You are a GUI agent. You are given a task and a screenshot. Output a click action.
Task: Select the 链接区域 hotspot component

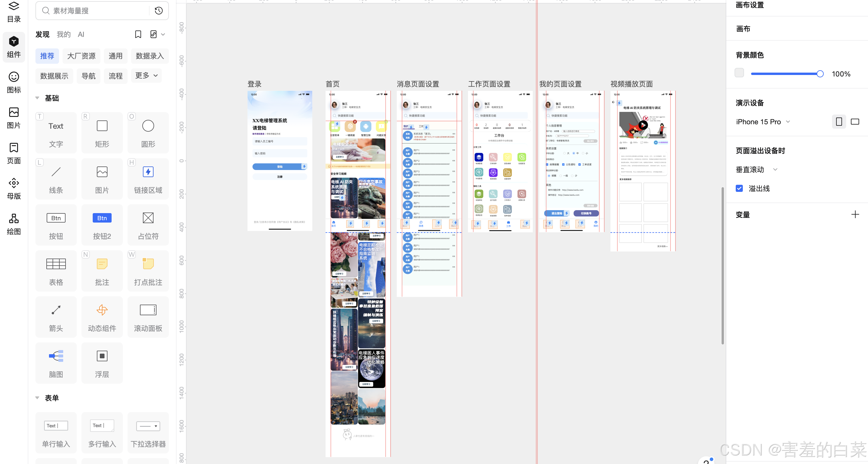click(x=148, y=179)
